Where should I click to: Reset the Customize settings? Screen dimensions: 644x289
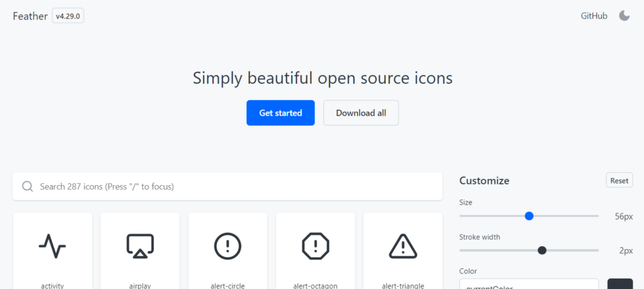[x=619, y=180]
